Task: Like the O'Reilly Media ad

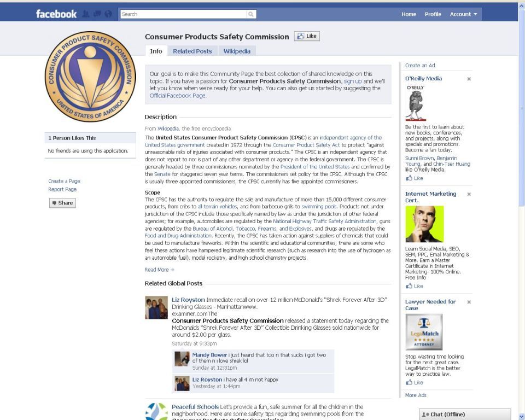Action: pyautogui.click(x=415, y=178)
